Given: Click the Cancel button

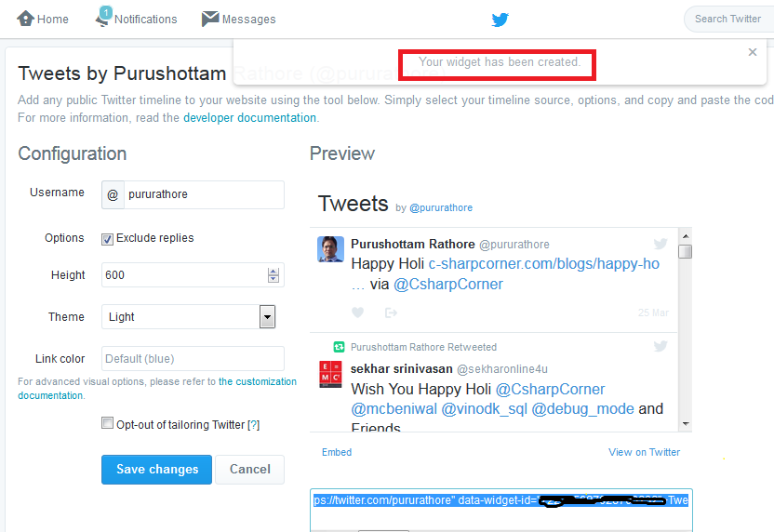Looking at the screenshot, I should (x=249, y=470).
